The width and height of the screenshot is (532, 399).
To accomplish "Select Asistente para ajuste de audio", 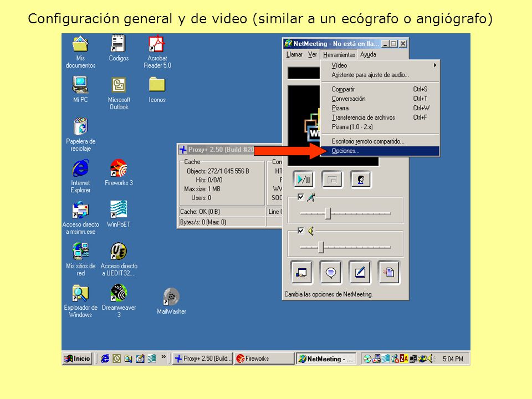I will 380,75.
